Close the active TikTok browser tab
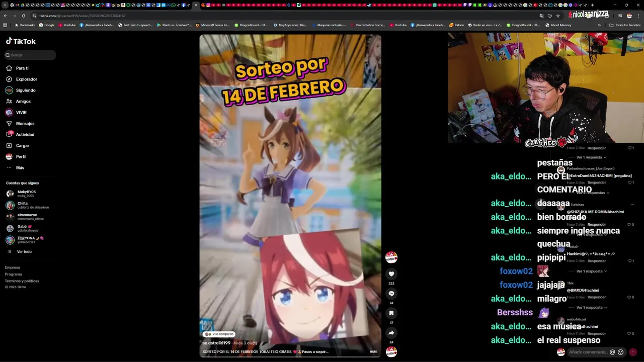The height and width of the screenshot is (362, 644). point(196,5)
